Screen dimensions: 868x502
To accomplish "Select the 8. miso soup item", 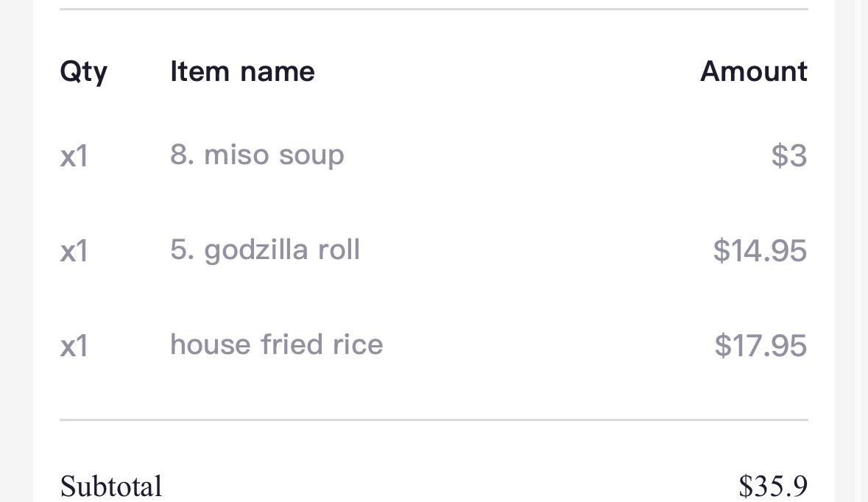I will coord(257,155).
